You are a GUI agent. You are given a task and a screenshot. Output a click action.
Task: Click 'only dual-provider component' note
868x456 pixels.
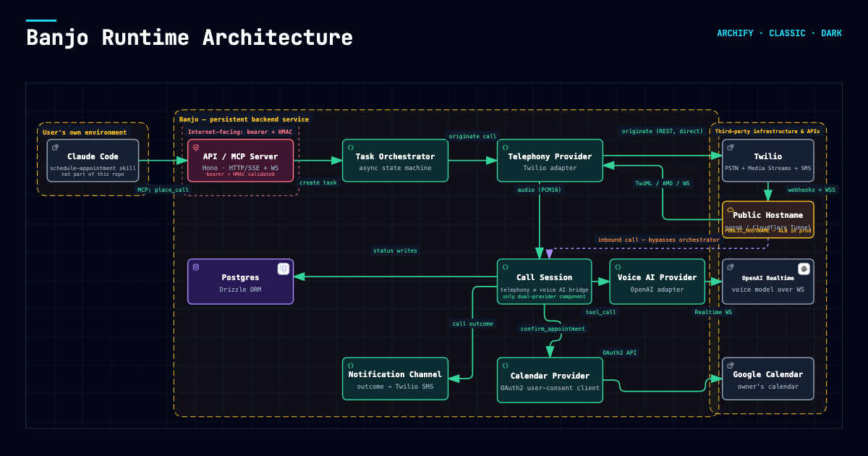[x=544, y=297]
